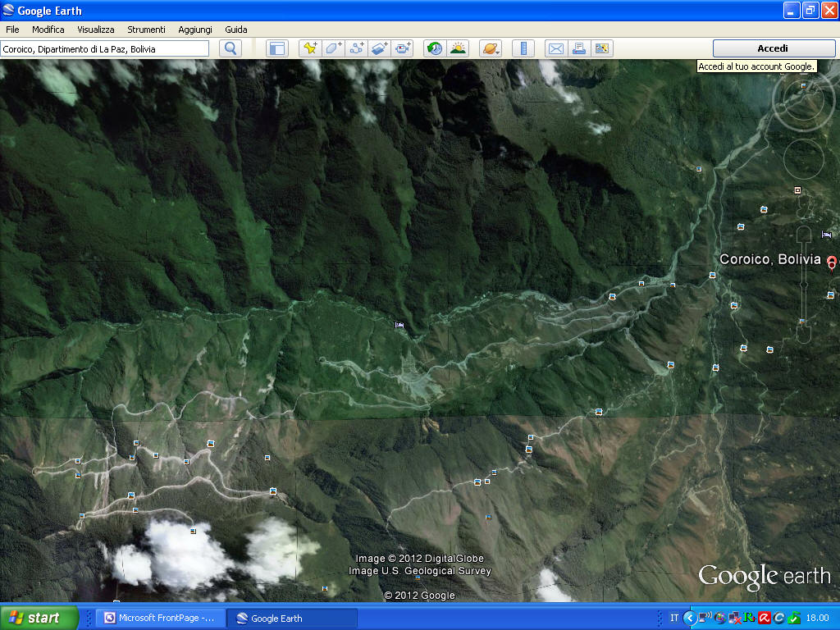Open the Guida menu

236,30
